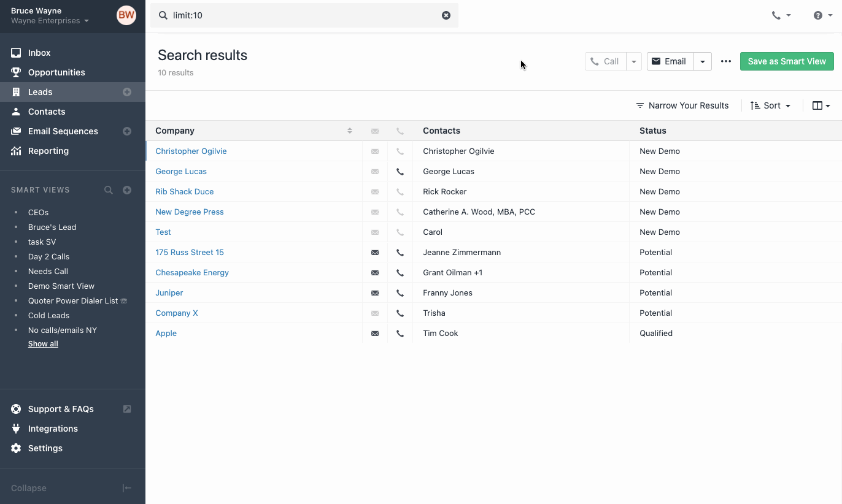Clear the limit:10 search query

click(x=446, y=15)
